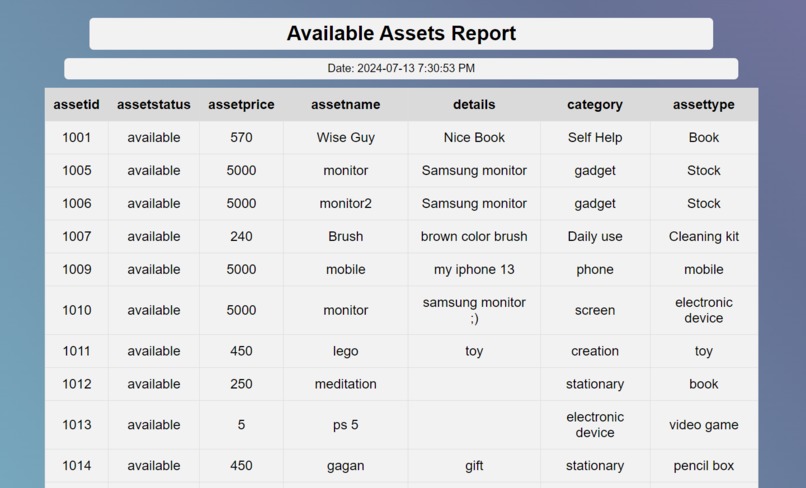Click the screen category cell

point(595,310)
